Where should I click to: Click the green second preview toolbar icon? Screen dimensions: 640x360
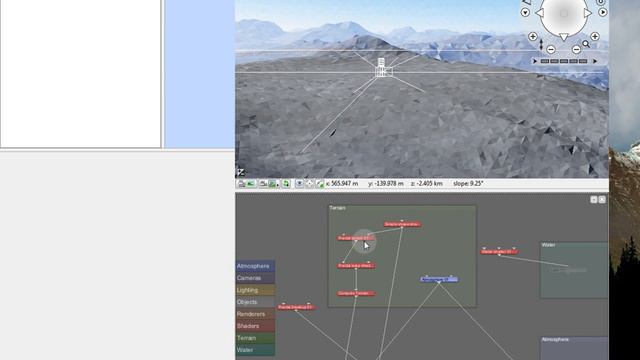point(251,184)
